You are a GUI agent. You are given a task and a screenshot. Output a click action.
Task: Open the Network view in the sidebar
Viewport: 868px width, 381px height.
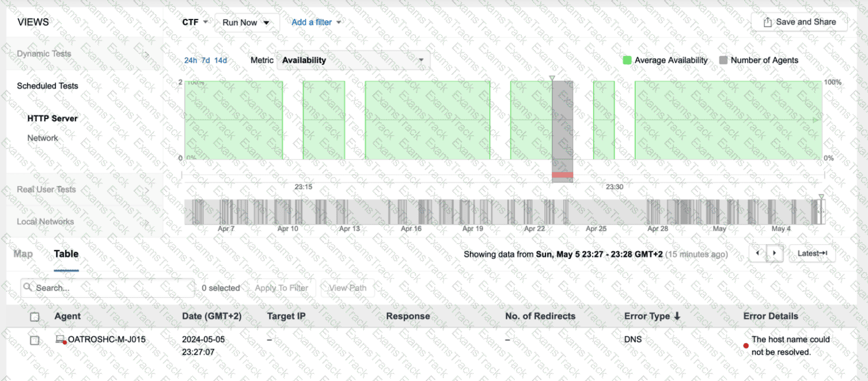tap(42, 138)
